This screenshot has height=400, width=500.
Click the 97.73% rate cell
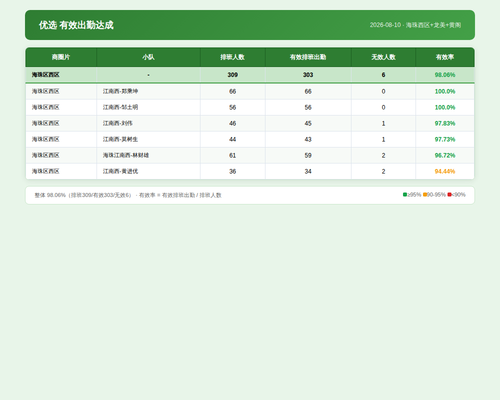pyautogui.click(x=445, y=139)
